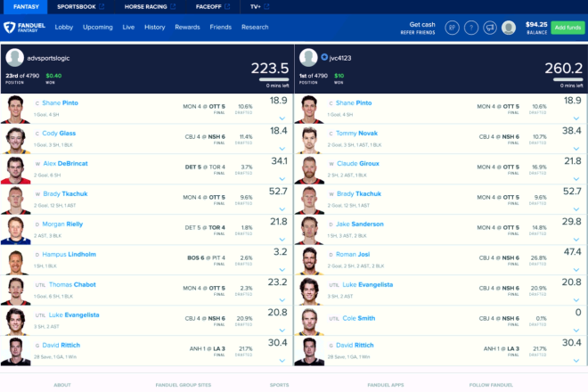Open the TV+ tab

(256, 7)
